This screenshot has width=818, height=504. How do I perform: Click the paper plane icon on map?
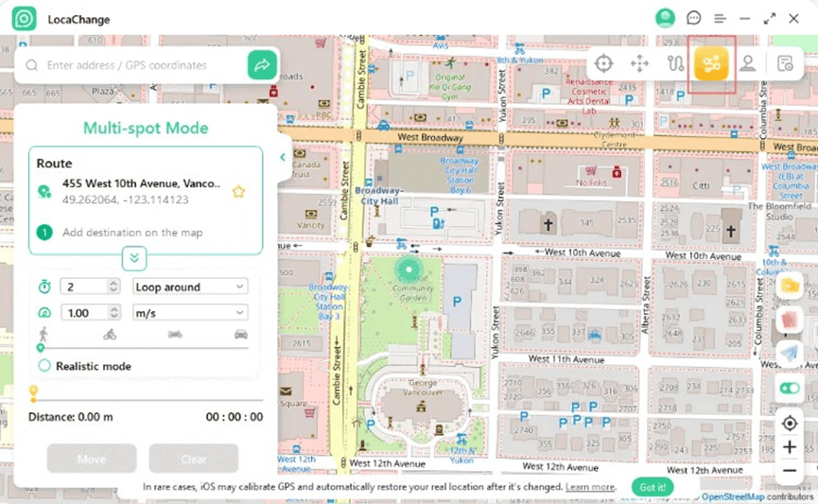click(790, 354)
